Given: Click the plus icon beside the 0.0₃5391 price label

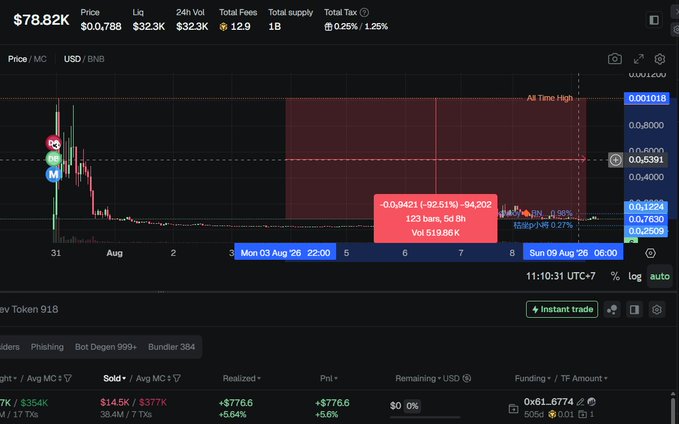Looking at the screenshot, I should tap(615, 160).
